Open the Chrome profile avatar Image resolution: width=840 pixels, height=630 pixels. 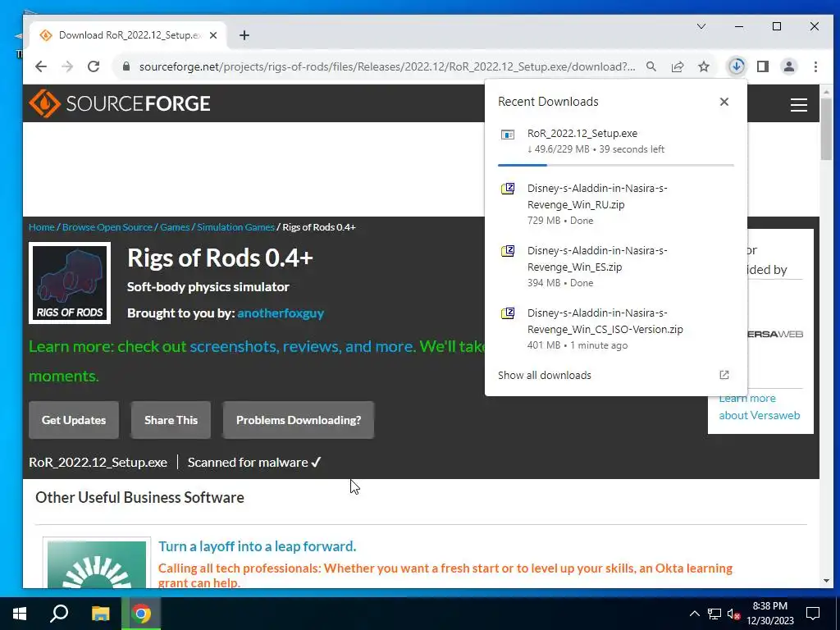[x=789, y=66]
